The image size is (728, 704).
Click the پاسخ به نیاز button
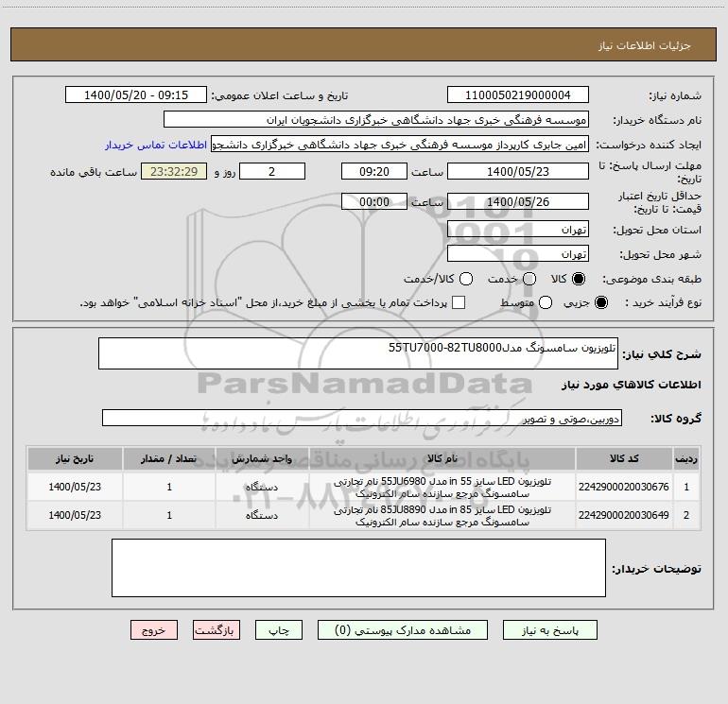(549, 629)
